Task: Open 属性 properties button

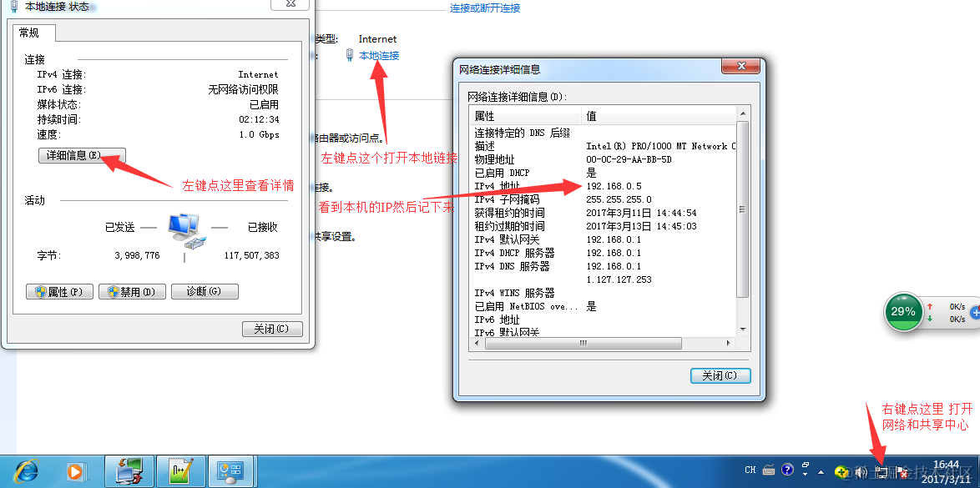Action: point(59,292)
